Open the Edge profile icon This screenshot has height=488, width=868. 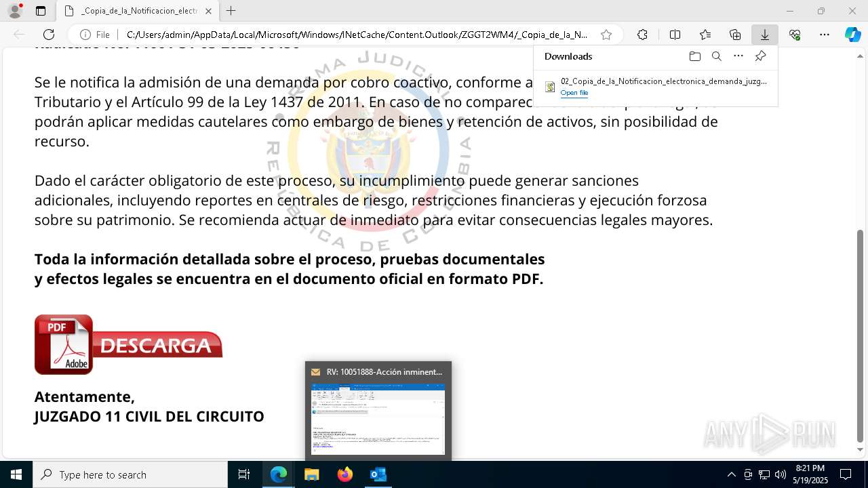click(15, 11)
